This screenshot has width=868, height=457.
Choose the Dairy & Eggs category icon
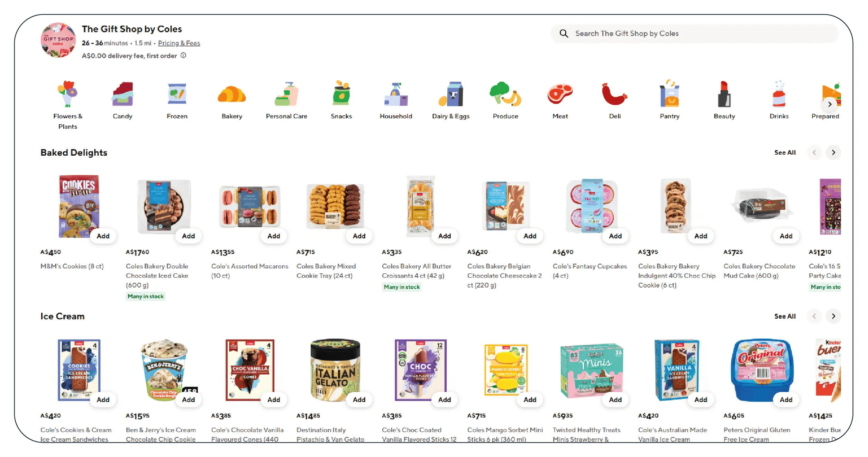click(451, 94)
